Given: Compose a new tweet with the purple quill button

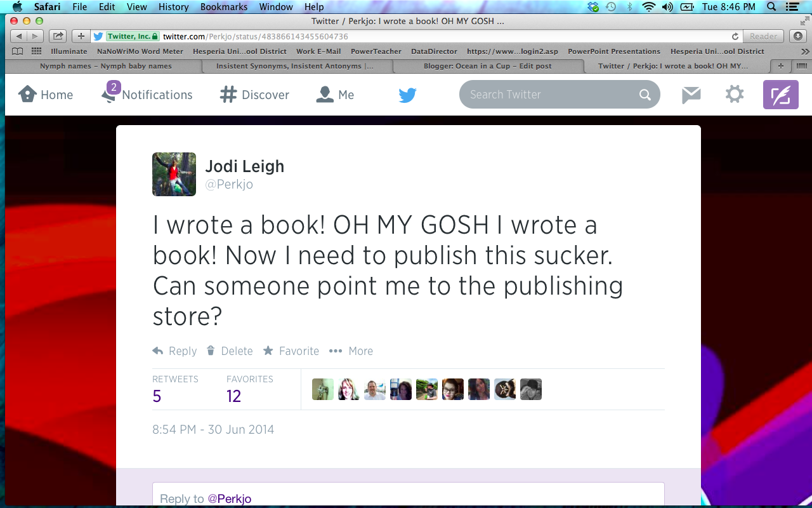Looking at the screenshot, I should [780, 95].
